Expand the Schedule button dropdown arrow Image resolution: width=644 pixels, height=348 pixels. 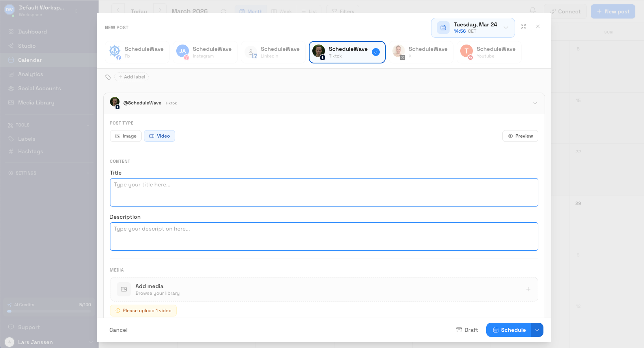click(x=537, y=330)
